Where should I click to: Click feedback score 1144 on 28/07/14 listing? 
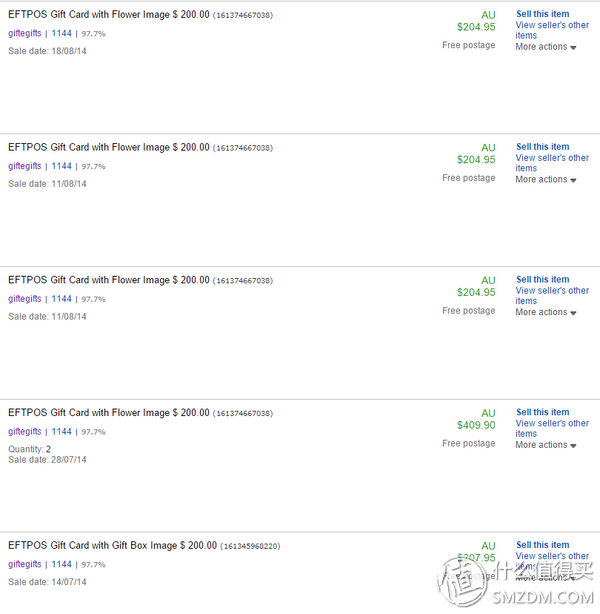tap(62, 432)
